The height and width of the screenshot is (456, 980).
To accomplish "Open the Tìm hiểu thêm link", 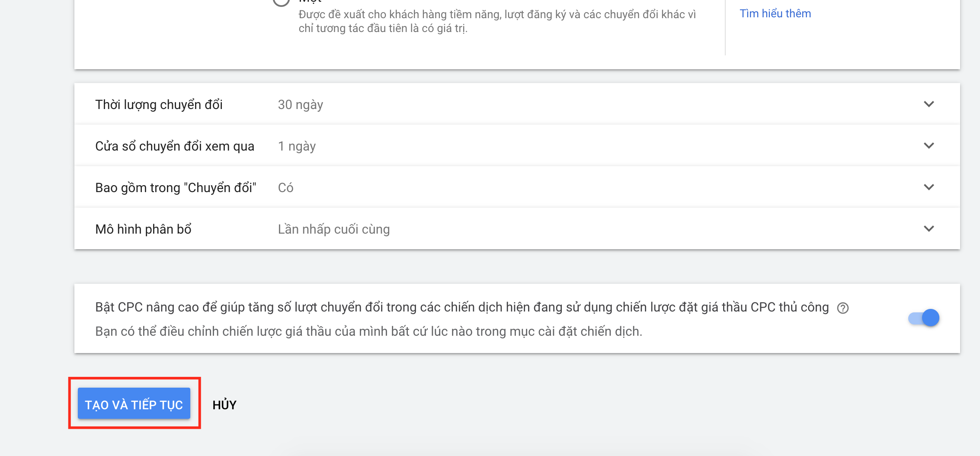I will tap(775, 13).
